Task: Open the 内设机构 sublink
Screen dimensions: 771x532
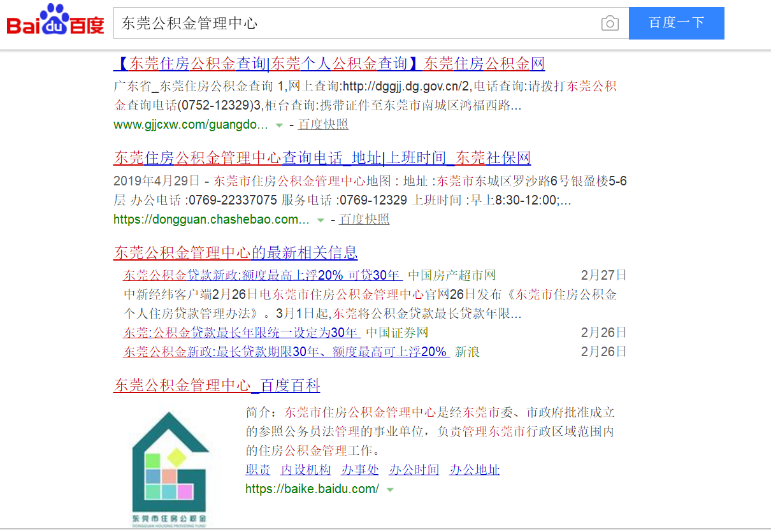Action: (306, 470)
